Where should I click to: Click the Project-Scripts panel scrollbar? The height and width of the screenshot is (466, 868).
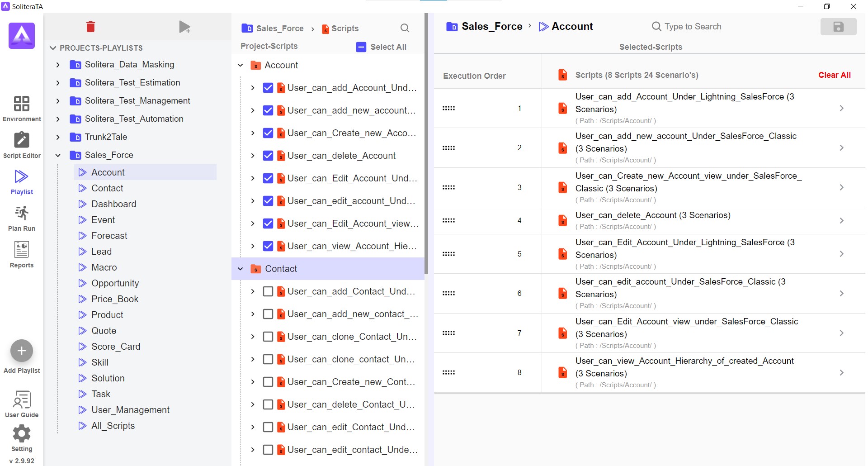point(426,144)
